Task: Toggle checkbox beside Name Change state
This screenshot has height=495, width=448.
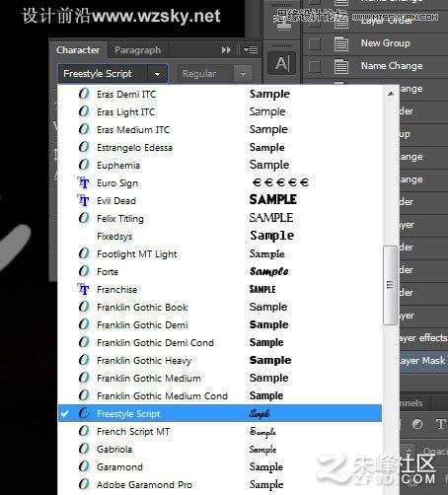Action: coord(315,66)
